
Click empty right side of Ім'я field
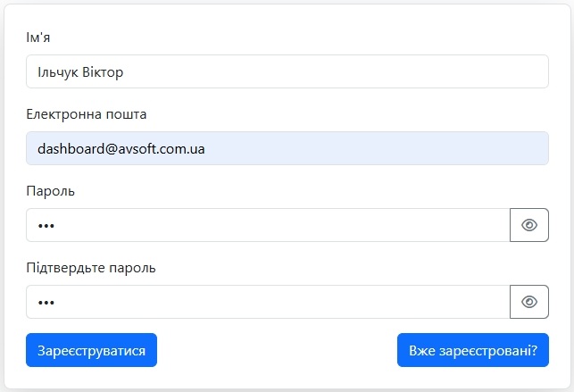click(x=402, y=71)
